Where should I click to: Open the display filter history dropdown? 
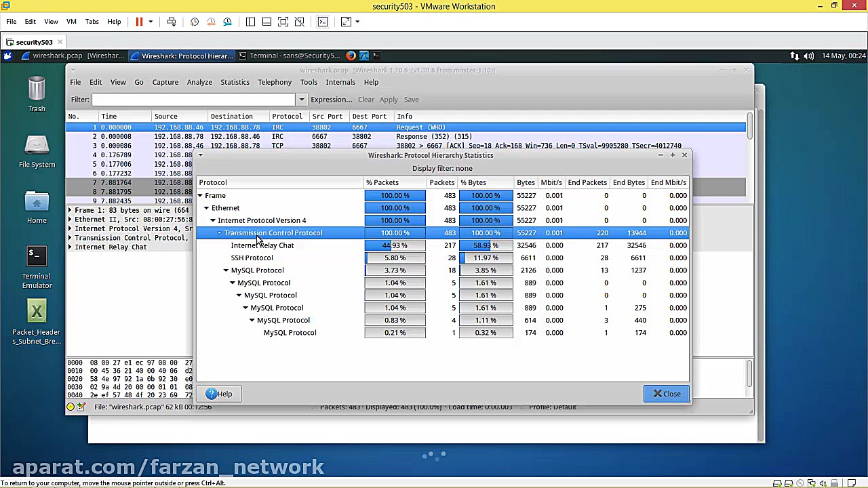coord(301,100)
